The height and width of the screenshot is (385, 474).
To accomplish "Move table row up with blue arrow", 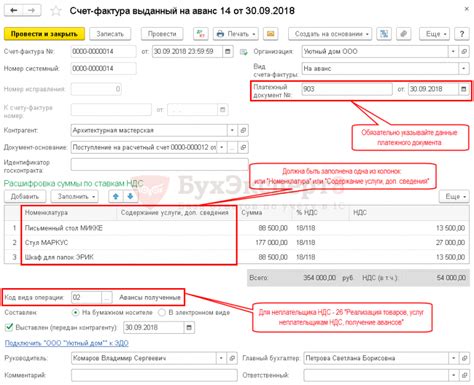I will click(116, 196).
